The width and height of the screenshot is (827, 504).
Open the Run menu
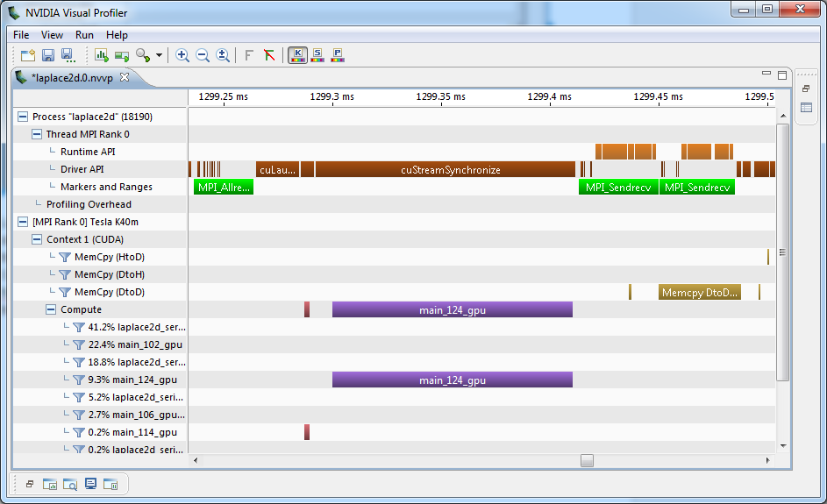tap(84, 35)
